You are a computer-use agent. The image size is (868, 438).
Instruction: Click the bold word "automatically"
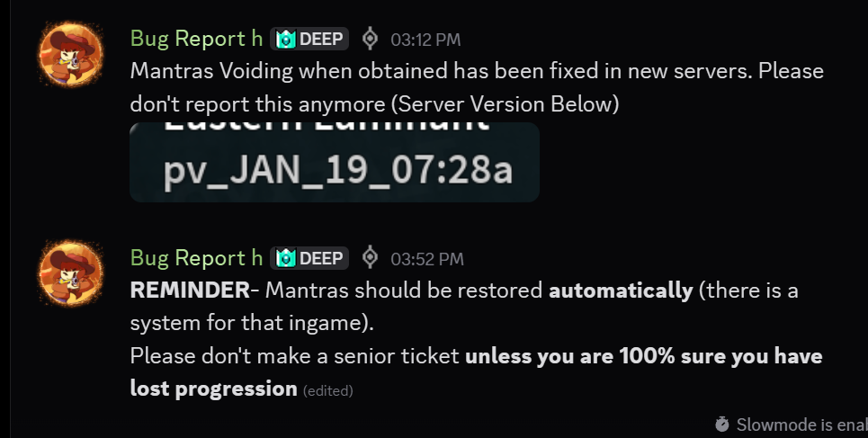point(621,291)
